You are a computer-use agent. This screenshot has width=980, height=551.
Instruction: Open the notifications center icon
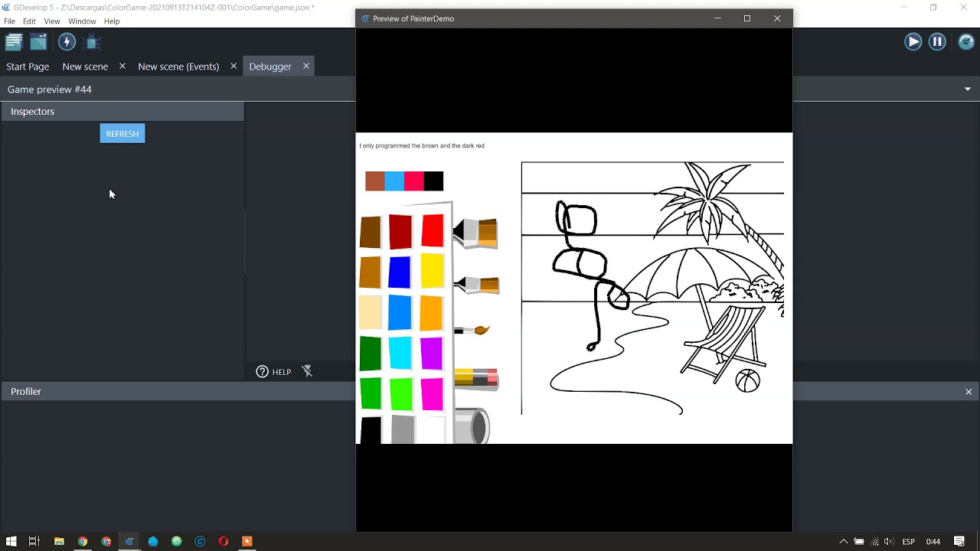coord(959,541)
